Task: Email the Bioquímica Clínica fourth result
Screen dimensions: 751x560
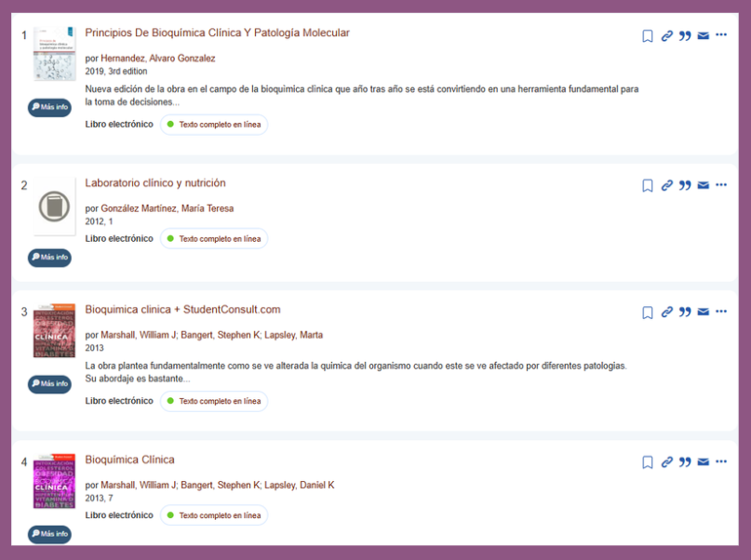Action: [x=704, y=462]
